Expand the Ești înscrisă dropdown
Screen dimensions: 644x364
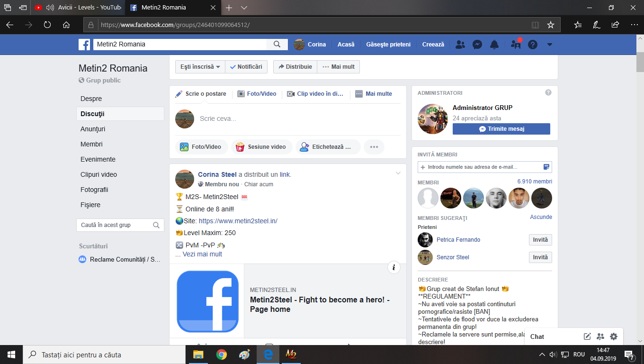200,67
